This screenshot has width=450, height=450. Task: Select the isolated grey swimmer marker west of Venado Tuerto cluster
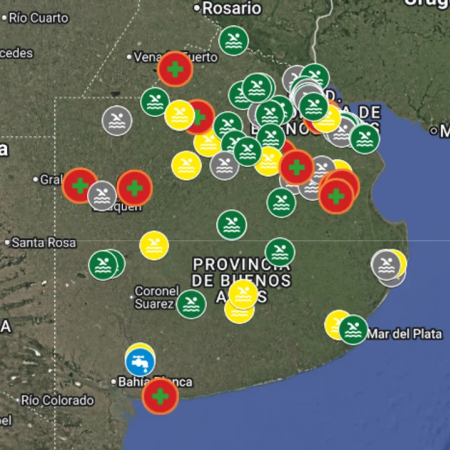point(117,120)
